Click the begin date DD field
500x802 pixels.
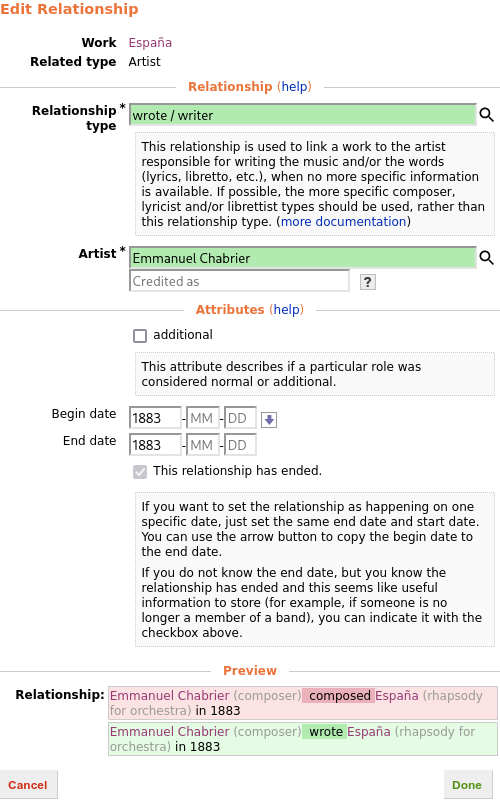pos(240,418)
